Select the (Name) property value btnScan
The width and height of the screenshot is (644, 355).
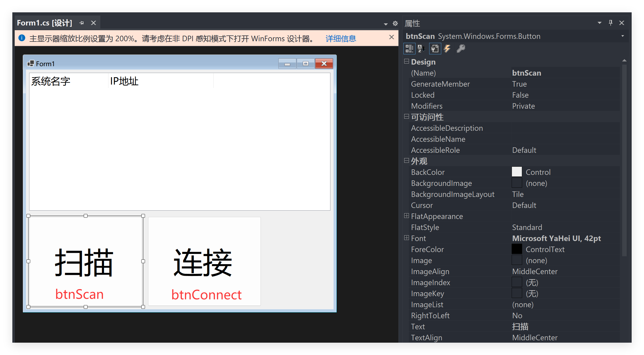tap(565, 73)
